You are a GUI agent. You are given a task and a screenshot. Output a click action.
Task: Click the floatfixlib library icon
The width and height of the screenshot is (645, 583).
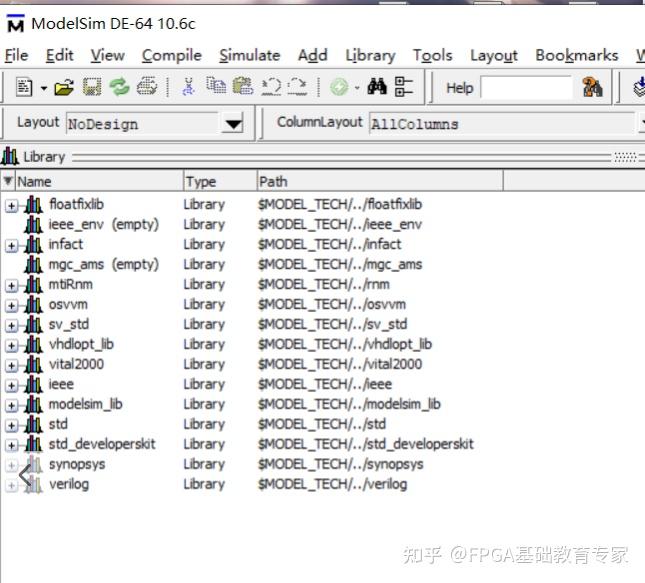point(33,204)
